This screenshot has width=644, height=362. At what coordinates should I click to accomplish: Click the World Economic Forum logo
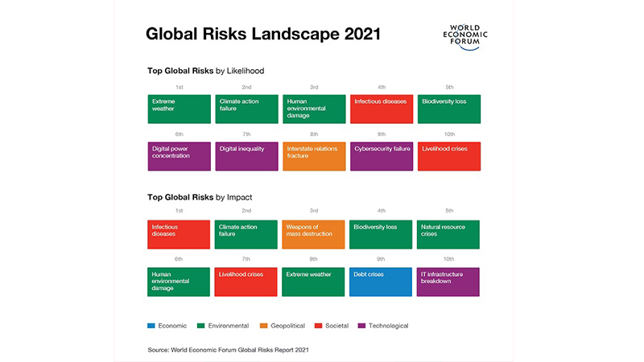pos(465,37)
